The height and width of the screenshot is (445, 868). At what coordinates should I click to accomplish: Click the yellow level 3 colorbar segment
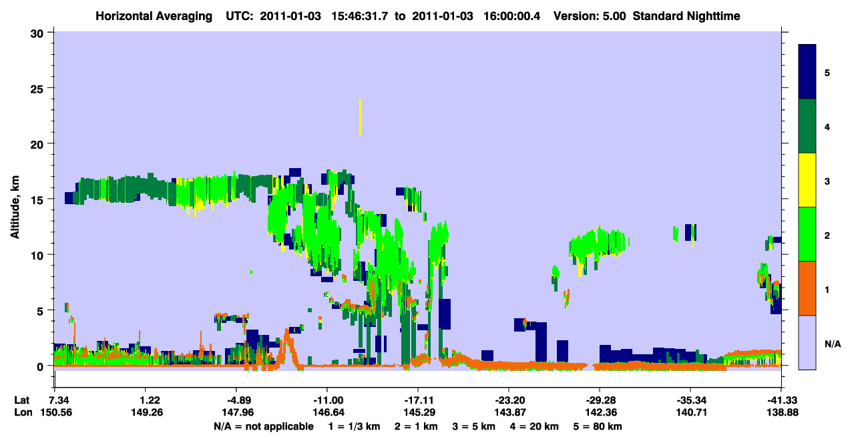pos(807,180)
